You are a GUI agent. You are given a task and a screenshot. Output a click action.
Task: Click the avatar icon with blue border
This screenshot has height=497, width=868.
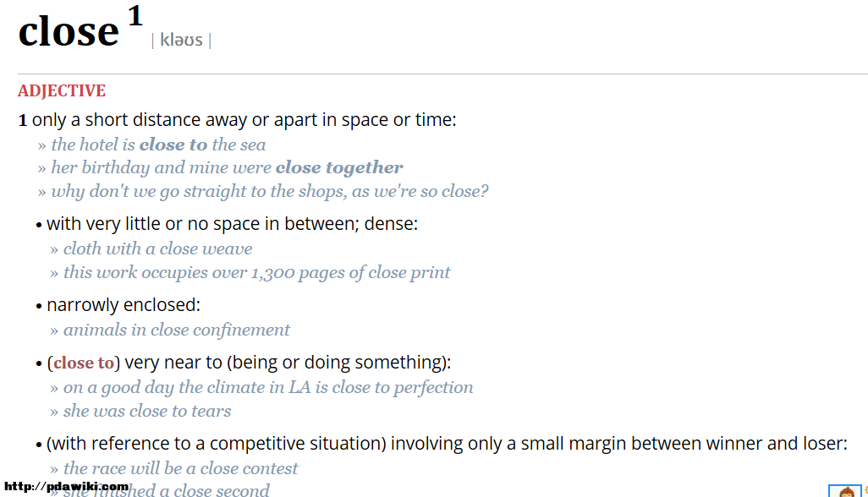pyautogui.click(x=845, y=491)
